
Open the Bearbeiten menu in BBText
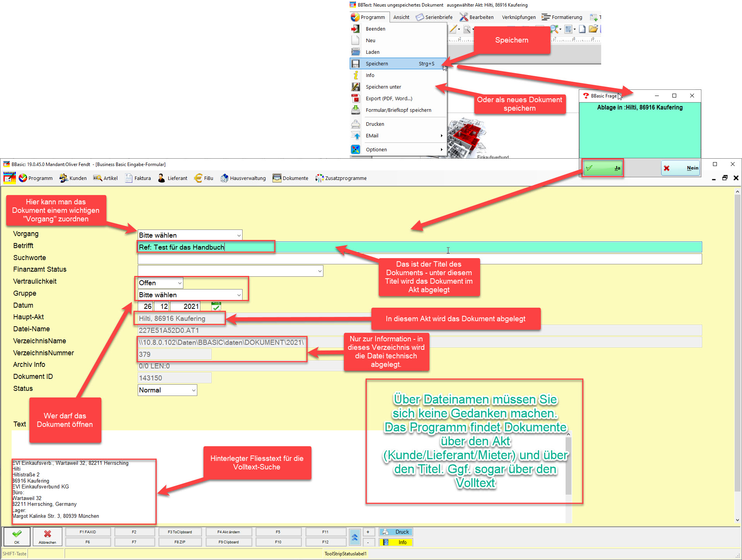477,17
